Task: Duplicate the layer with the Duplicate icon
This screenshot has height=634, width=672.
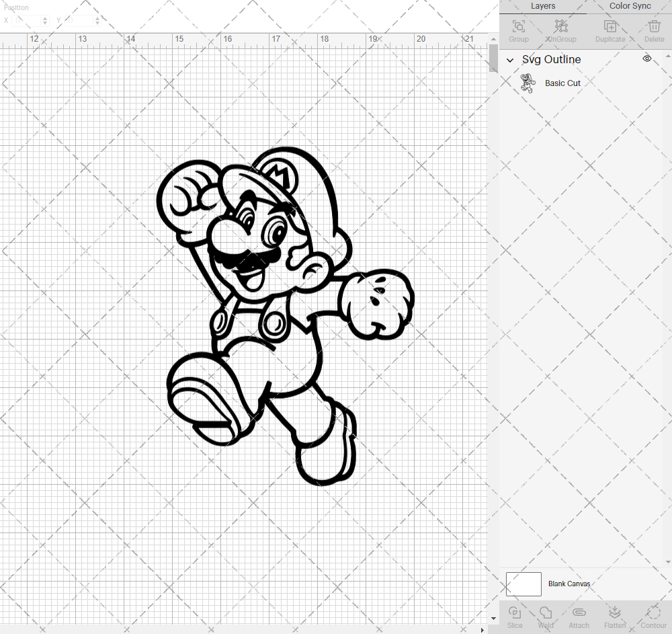Action: click(610, 28)
